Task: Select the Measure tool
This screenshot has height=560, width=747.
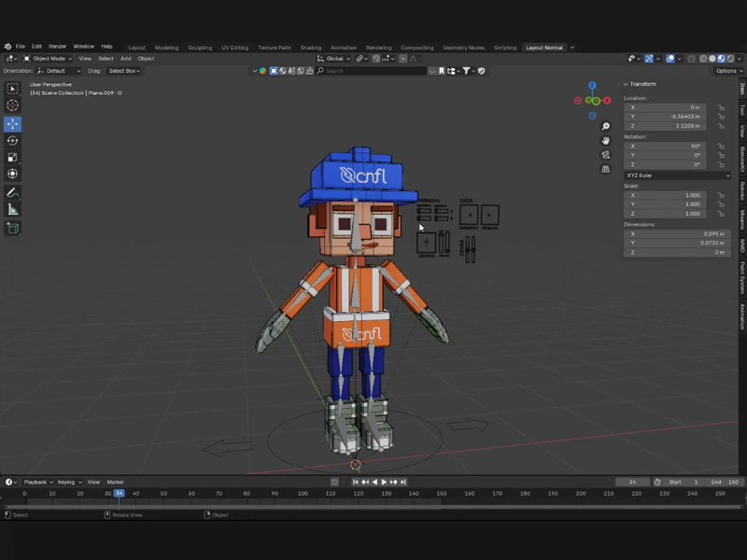Action: [x=13, y=210]
